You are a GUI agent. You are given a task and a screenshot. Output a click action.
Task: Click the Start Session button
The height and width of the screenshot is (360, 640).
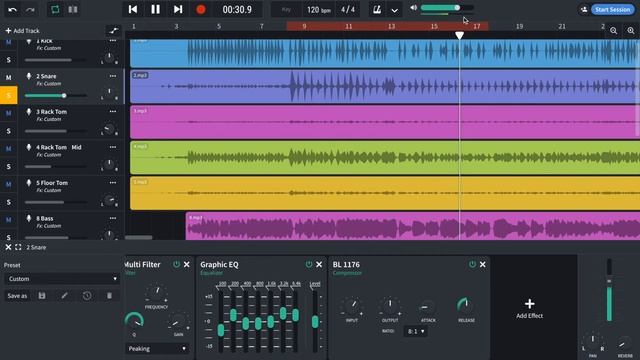pyautogui.click(x=612, y=9)
